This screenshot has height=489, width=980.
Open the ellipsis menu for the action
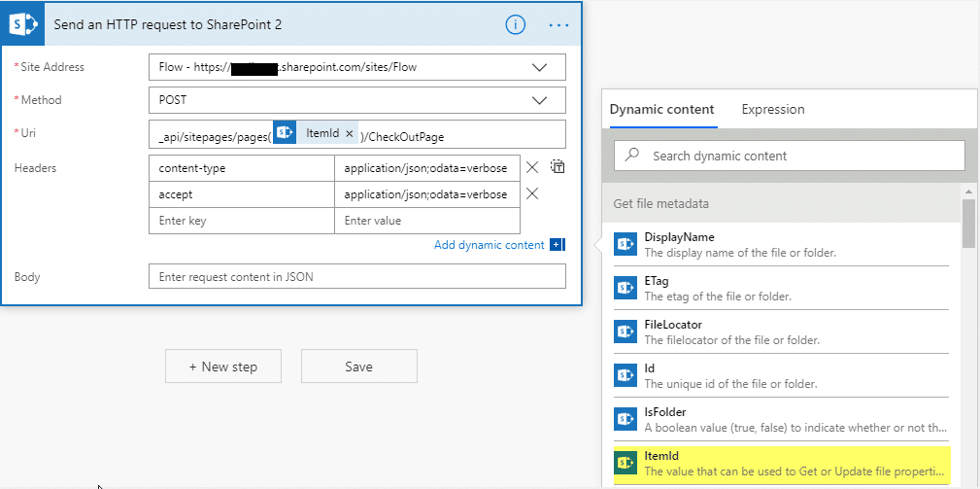(558, 25)
